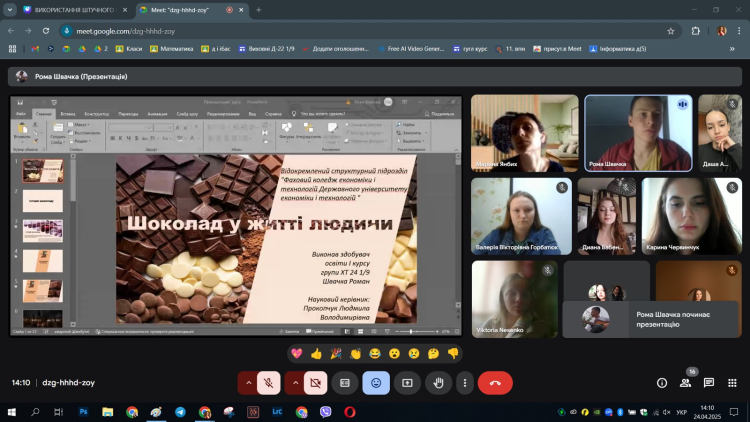Switch to the ВИКОРИСТАННЯ ШТУЧНОГО browser tab

tap(67, 10)
